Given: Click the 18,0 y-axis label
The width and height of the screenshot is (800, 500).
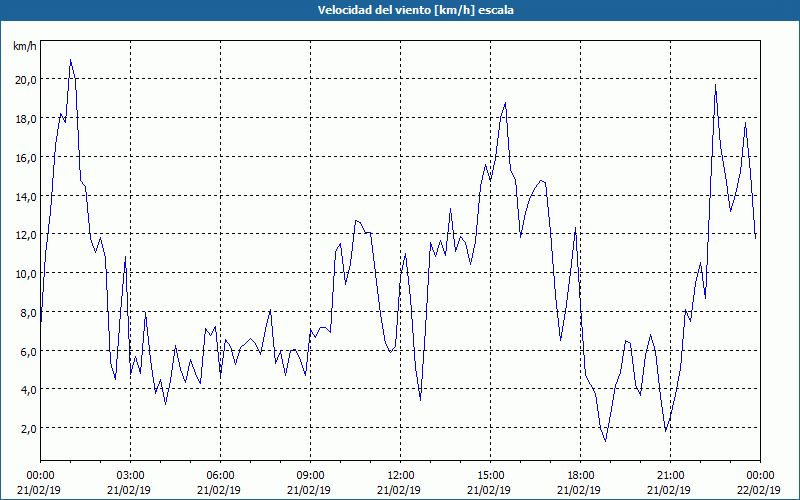Looking at the screenshot, I should tap(26, 118).
